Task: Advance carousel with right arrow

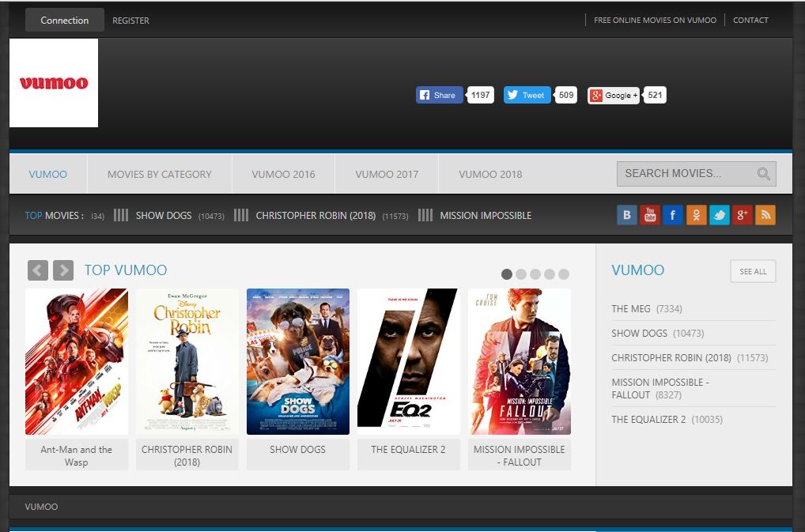Action: coord(63,270)
